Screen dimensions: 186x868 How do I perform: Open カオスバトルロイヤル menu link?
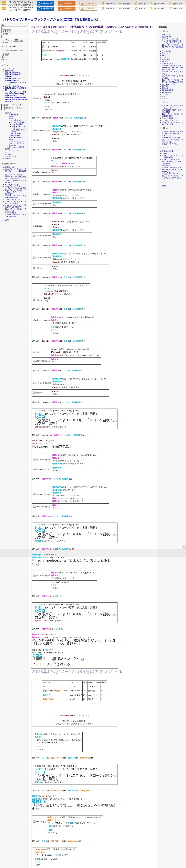[13, 86]
